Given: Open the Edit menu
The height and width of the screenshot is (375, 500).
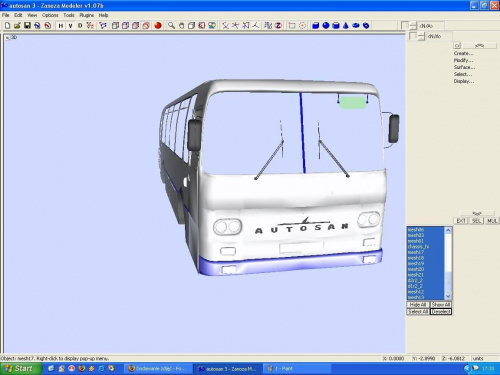Looking at the screenshot, I should (x=18, y=15).
